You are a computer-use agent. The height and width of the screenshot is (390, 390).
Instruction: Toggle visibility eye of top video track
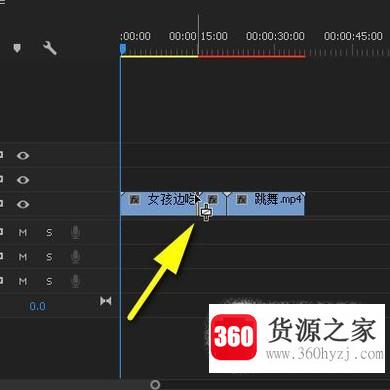(23, 156)
